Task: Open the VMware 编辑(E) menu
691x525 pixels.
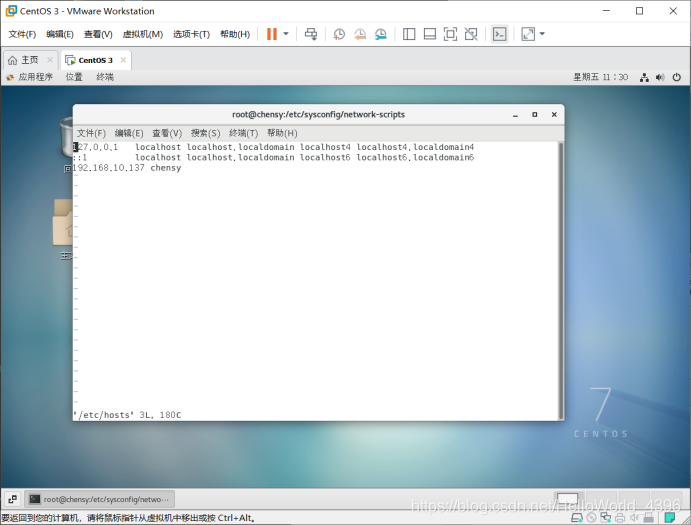Action: (x=60, y=34)
